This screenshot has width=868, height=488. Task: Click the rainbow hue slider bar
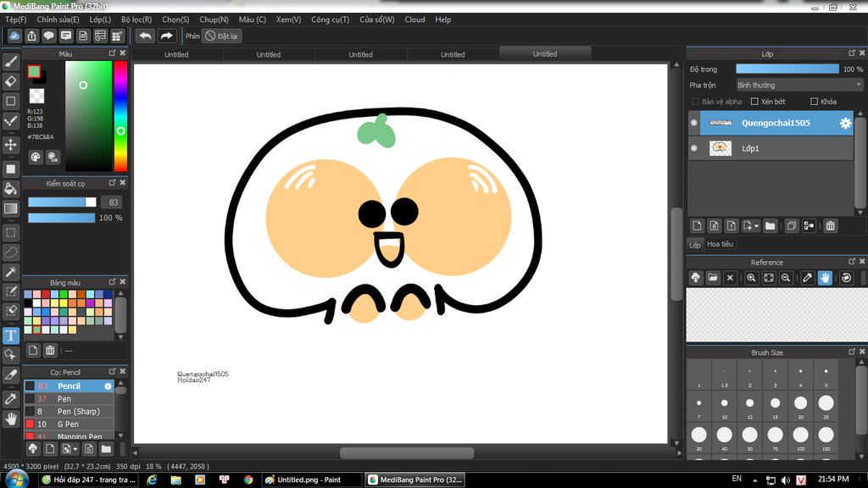tap(120, 115)
